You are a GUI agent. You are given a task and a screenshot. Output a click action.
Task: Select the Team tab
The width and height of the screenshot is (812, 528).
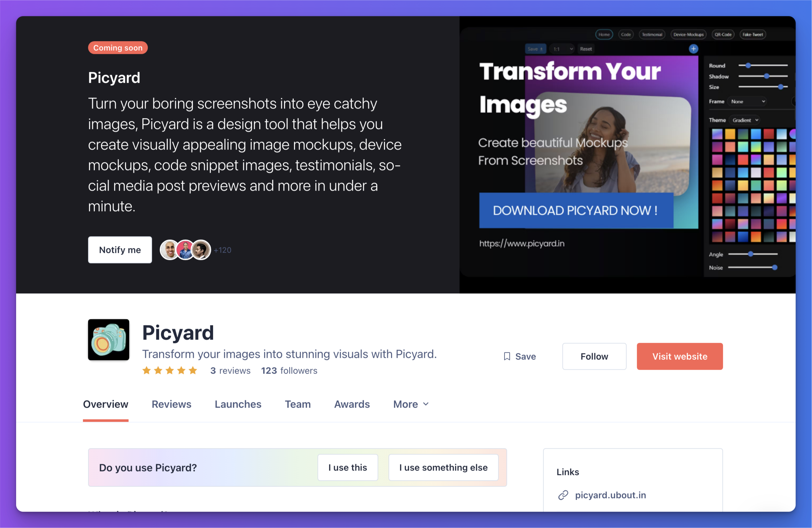298,404
